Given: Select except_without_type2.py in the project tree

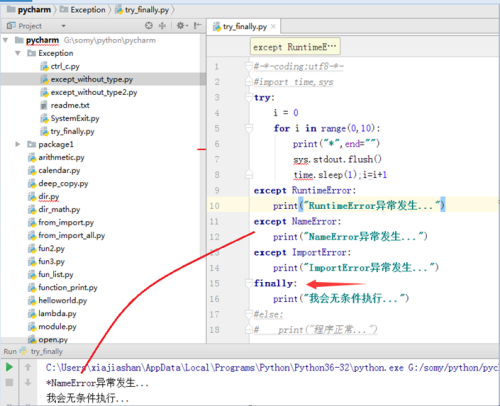Looking at the screenshot, I should [x=94, y=92].
